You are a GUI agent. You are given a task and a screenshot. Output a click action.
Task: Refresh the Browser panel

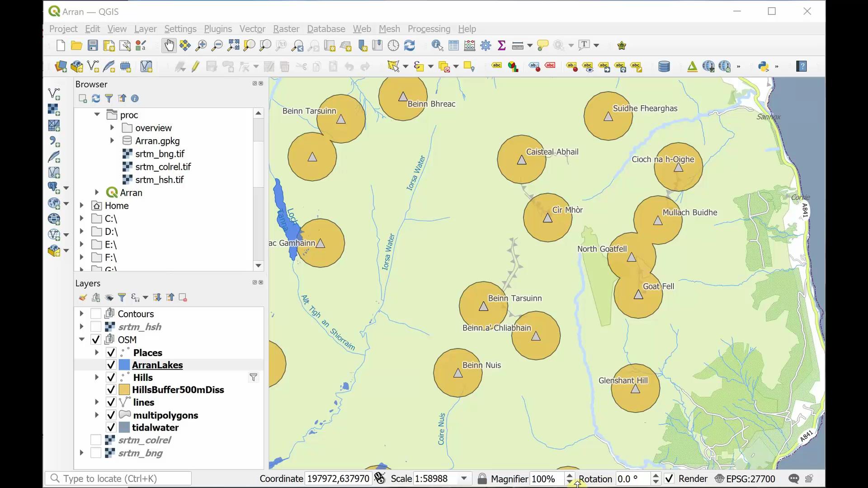[96, 99]
